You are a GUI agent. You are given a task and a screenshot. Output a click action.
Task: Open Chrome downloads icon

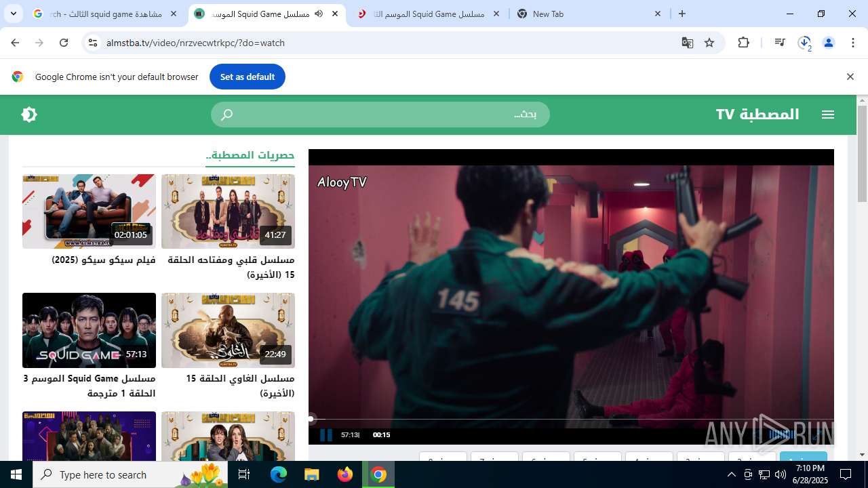(x=804, y=43)
